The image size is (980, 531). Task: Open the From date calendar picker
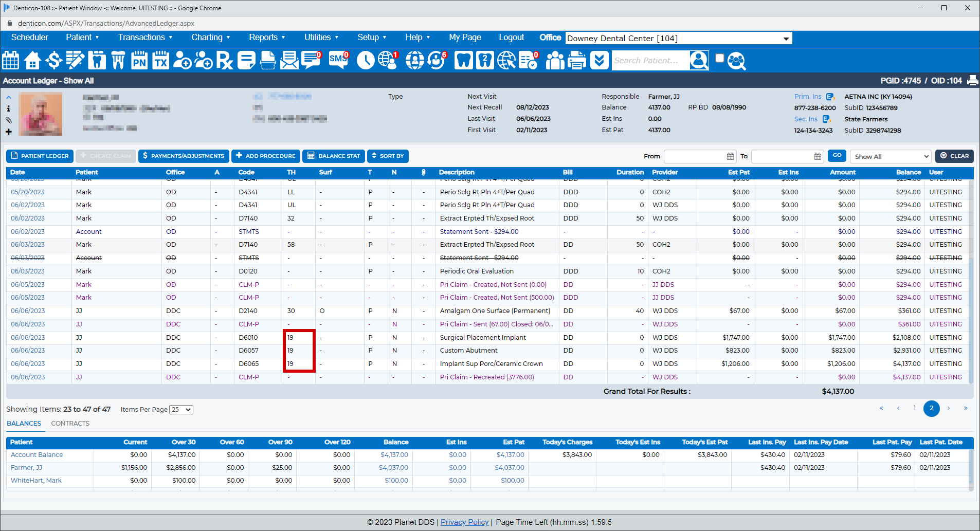point(730,156)
